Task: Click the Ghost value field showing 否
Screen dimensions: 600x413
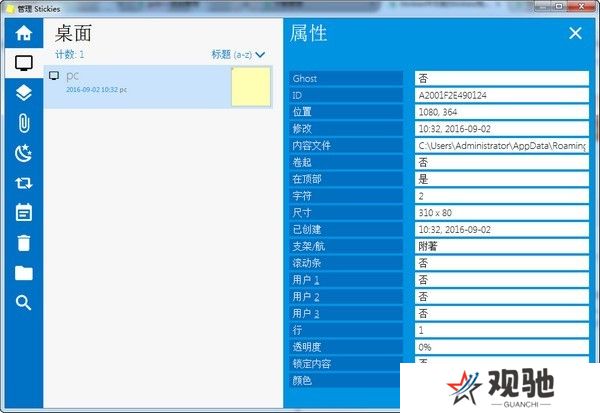Action: click(502, 78)
